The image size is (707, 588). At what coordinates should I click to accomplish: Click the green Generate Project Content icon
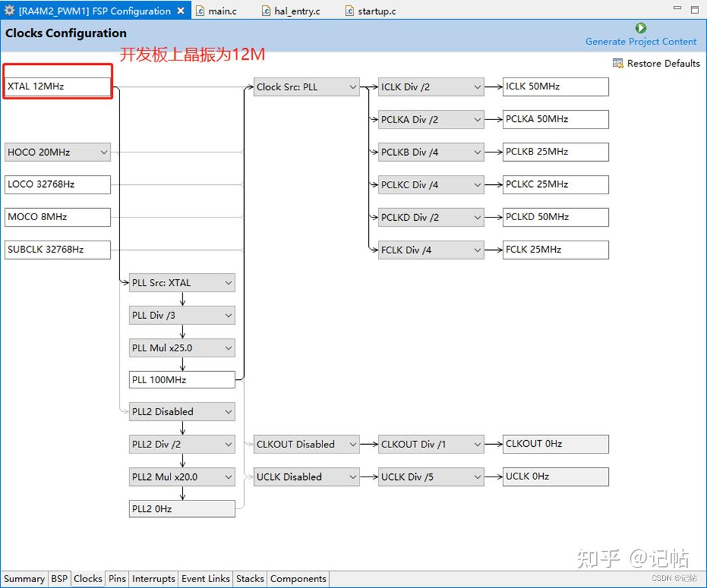(640, 28)
